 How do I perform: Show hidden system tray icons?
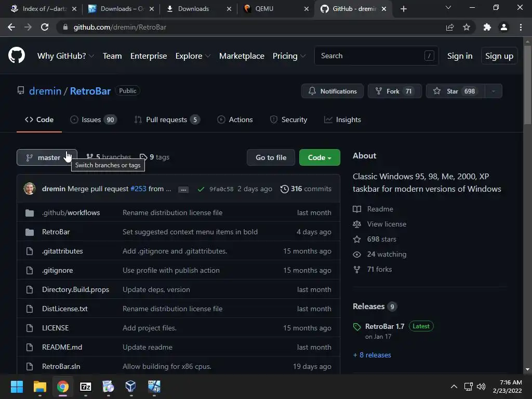click(x=454, y=387)
